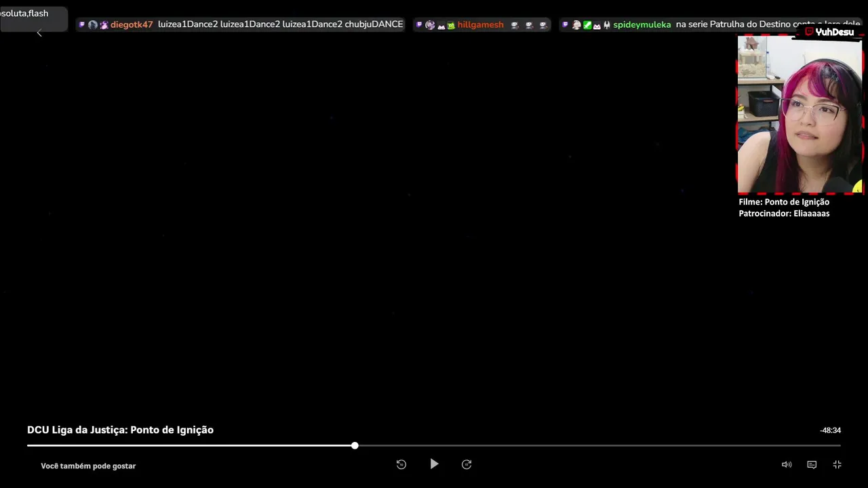Click the YuhDesu channel label
The height and width of the screenshot is (488, 868).
tap(829, 32)
